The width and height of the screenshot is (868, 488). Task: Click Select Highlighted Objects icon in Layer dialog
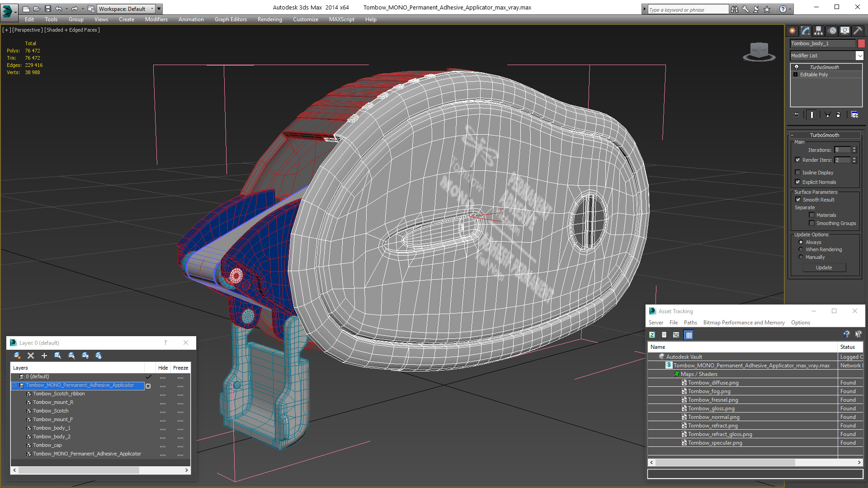(x=58, y=356)
